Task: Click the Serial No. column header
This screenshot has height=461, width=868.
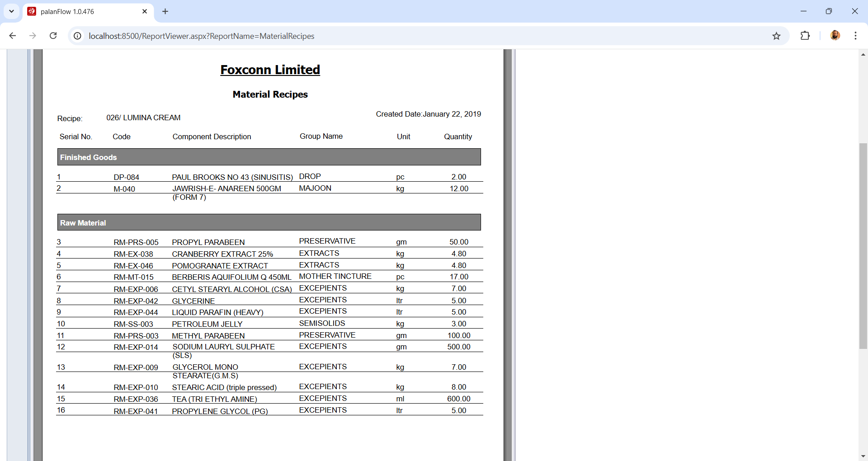Action: 76,136
